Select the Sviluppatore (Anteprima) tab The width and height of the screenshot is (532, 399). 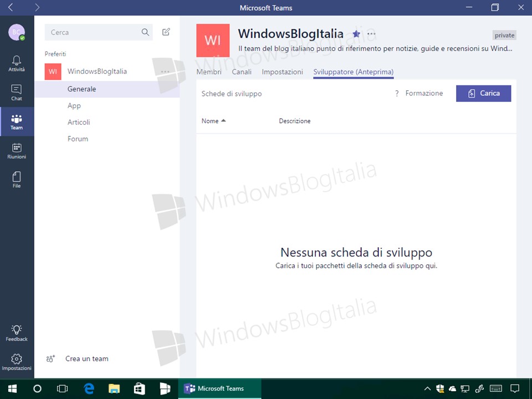pyautogui.click(x=353, y=72)
